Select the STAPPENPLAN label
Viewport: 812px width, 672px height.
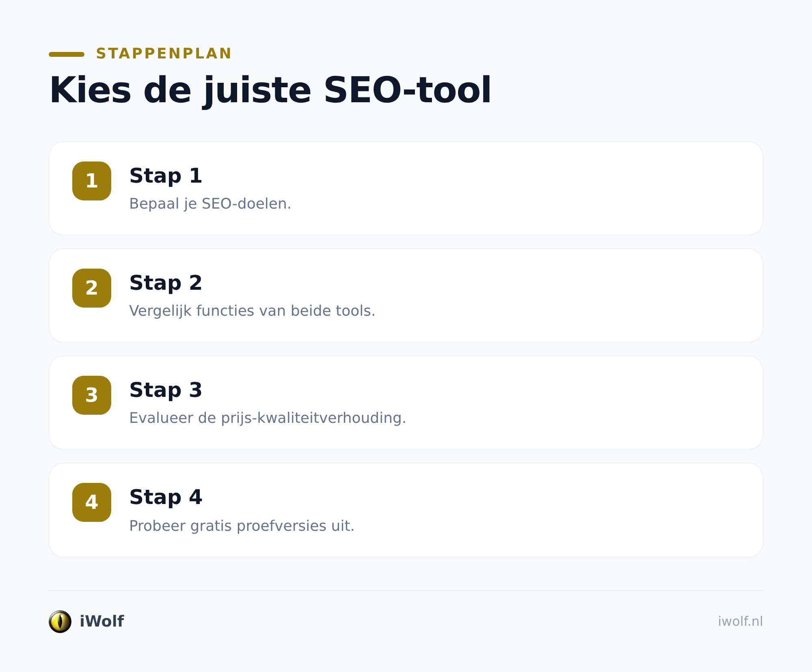click(164, 54)
